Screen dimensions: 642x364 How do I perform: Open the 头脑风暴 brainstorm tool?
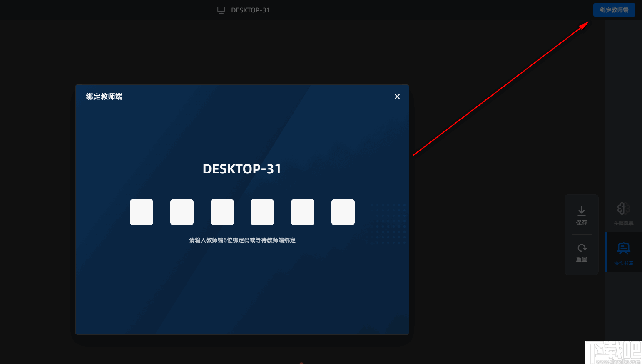(623, 213)
